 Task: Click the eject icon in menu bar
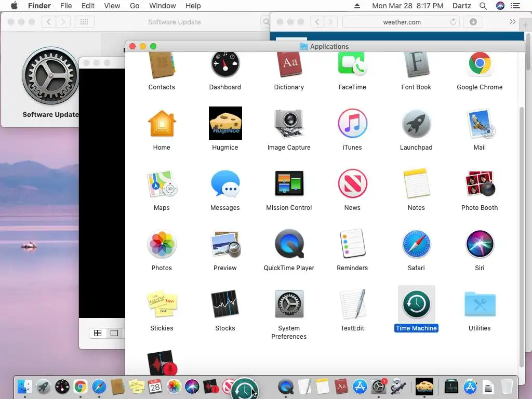[x=357, y=6]
